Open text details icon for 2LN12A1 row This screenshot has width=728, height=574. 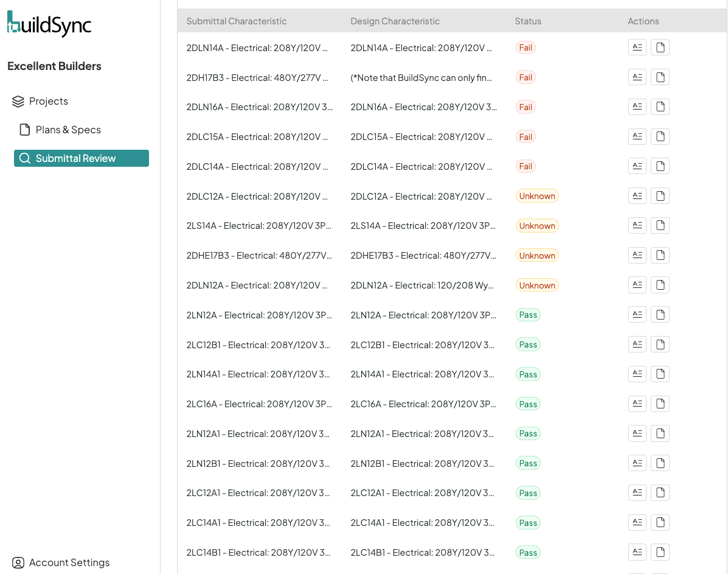(637, 433)
